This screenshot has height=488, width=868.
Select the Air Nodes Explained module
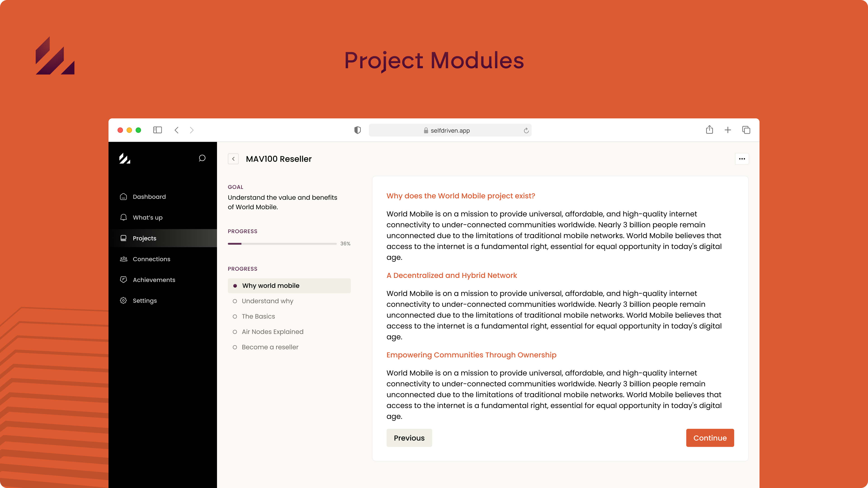coord(289,332)
